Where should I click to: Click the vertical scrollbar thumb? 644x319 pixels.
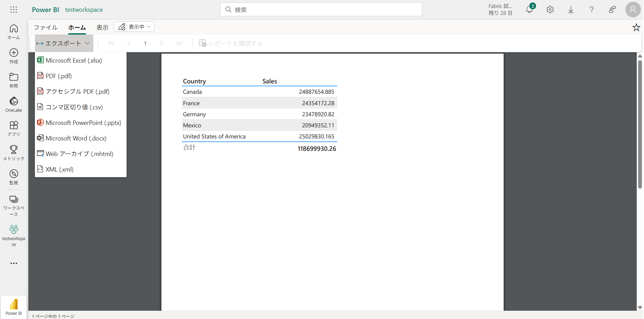pos(640,125)
